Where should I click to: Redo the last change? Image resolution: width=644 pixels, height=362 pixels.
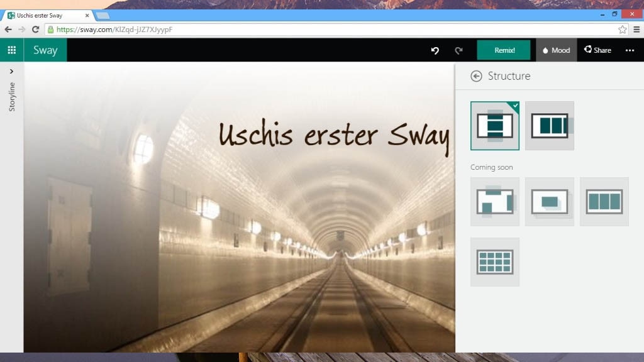coord(458,50)
